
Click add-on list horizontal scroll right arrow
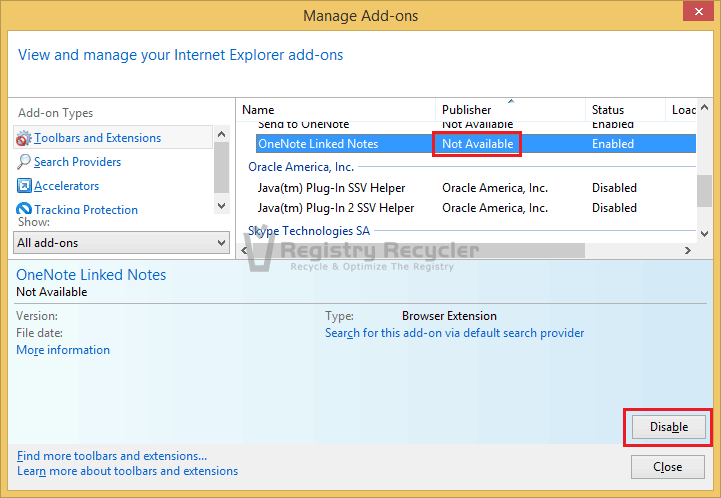coord(688,251)
